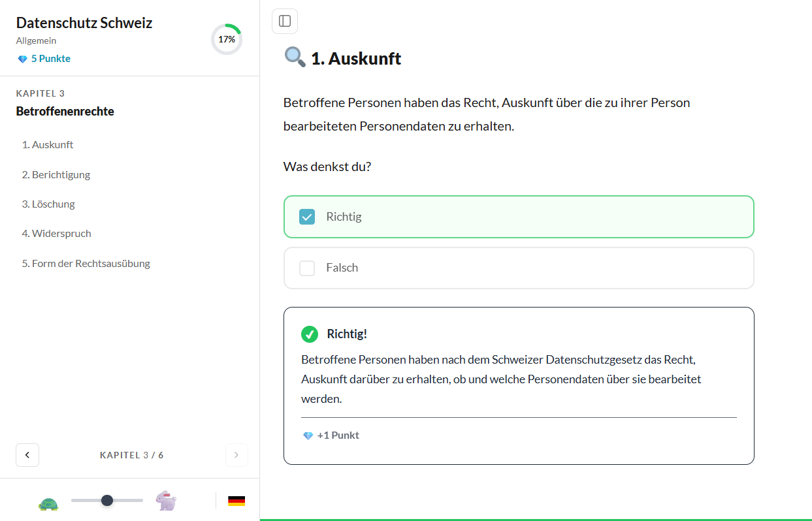Toggle the checked Richtig checkbox
812x521 pixels.
coord(306,216)
